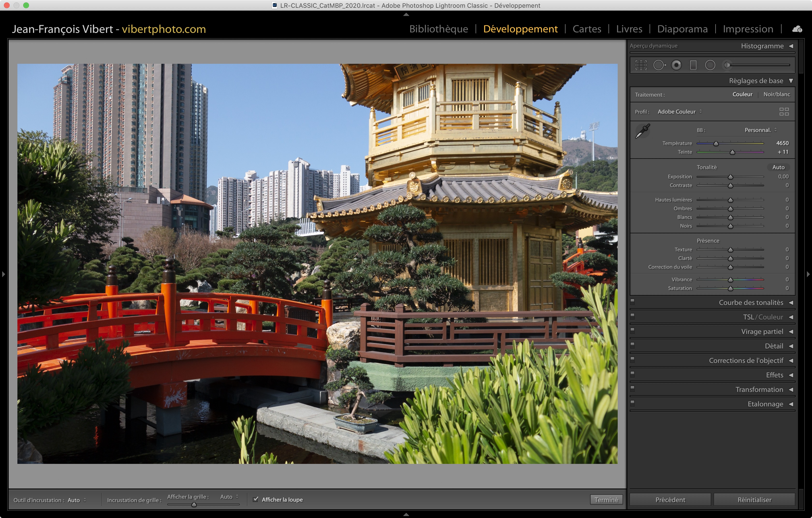Viewport: 812px width, 518px height.
Task: Click the Auto tonality button
Action: point(778,167)
